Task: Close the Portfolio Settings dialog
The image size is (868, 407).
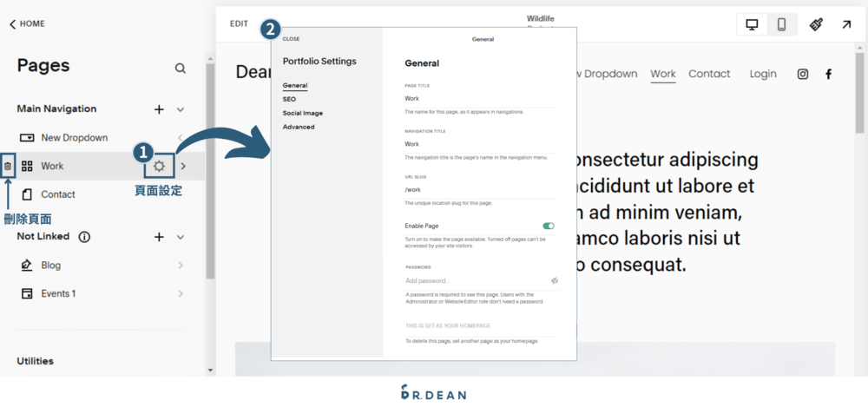Action: [x=291, y=39]
